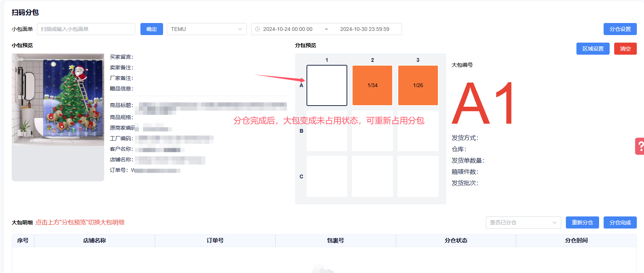Click the 商品标题 label

[x=122, y=105]
